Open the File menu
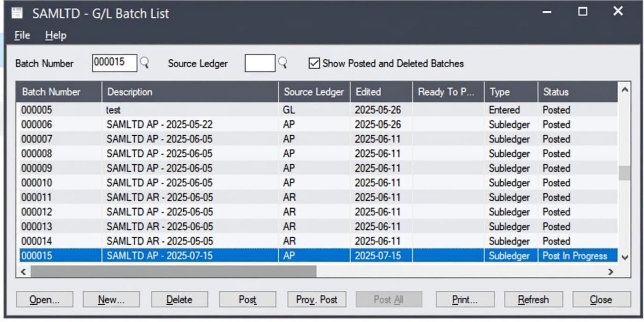 (x=22, y=36)
